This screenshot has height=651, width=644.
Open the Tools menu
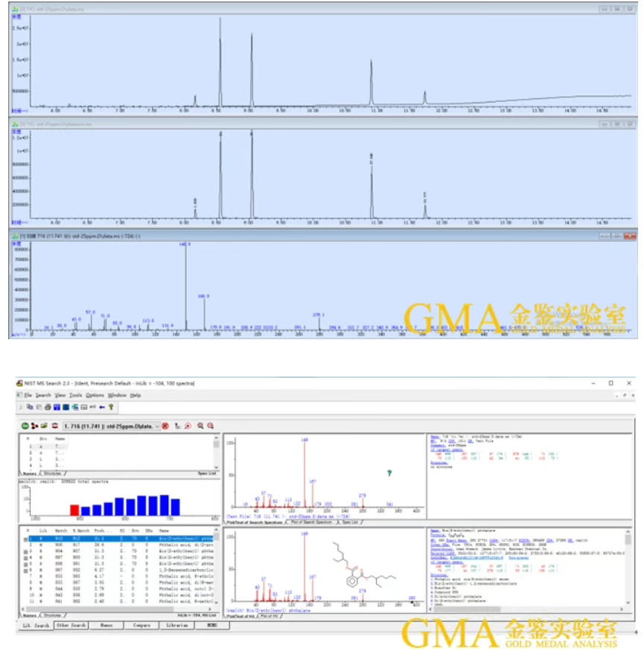point(76,395)
